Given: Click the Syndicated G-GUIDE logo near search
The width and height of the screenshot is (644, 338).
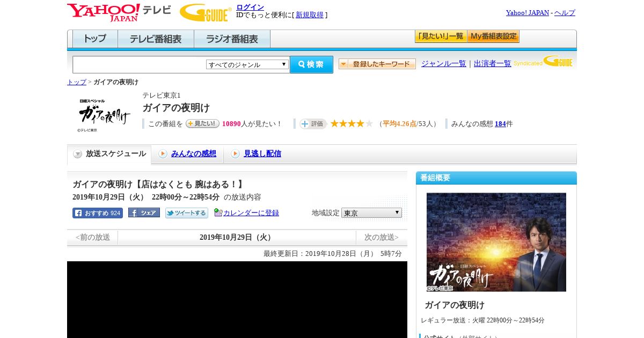Looking at the screenshot, I should (543, 62).
